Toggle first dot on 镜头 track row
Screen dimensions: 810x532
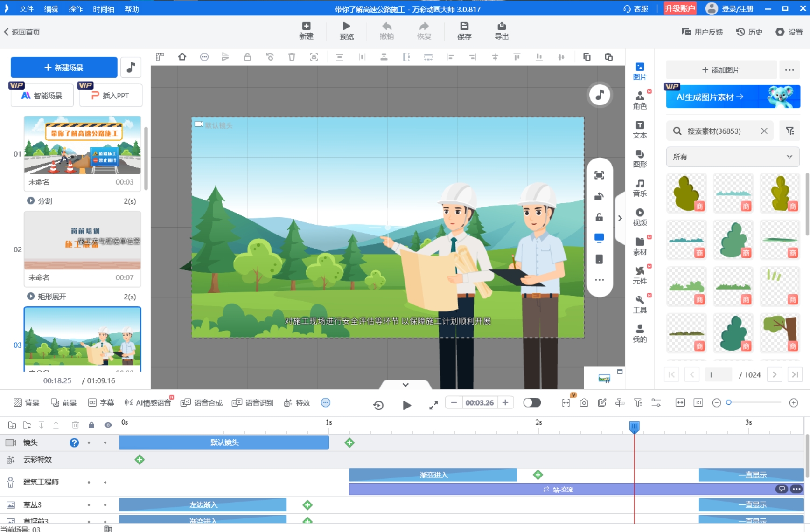click(89, 442)
